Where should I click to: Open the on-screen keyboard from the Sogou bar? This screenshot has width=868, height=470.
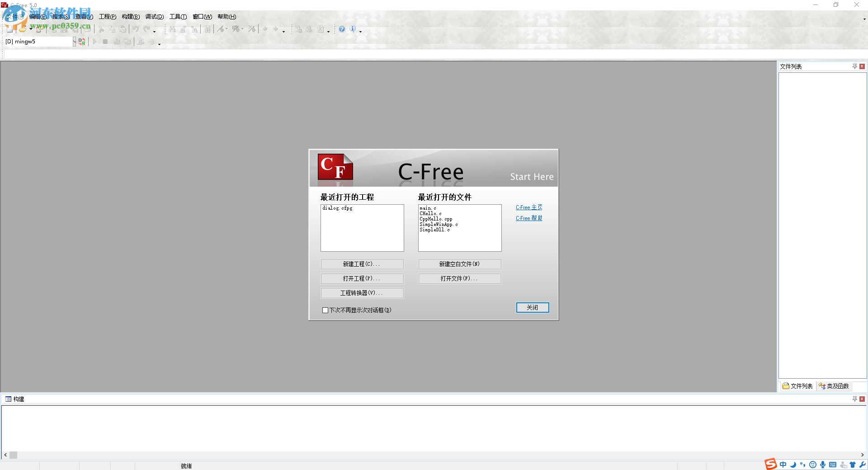tap(833, 465)
